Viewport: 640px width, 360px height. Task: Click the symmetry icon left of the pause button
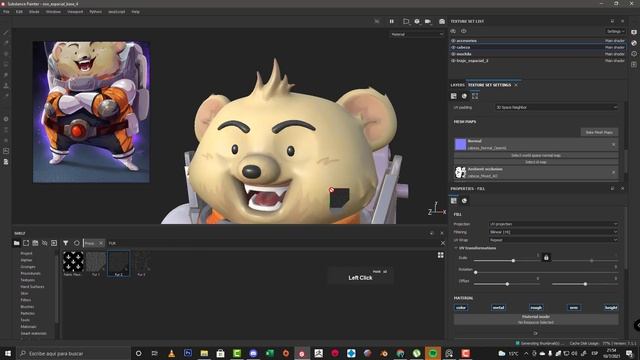(x=377, y=21)
